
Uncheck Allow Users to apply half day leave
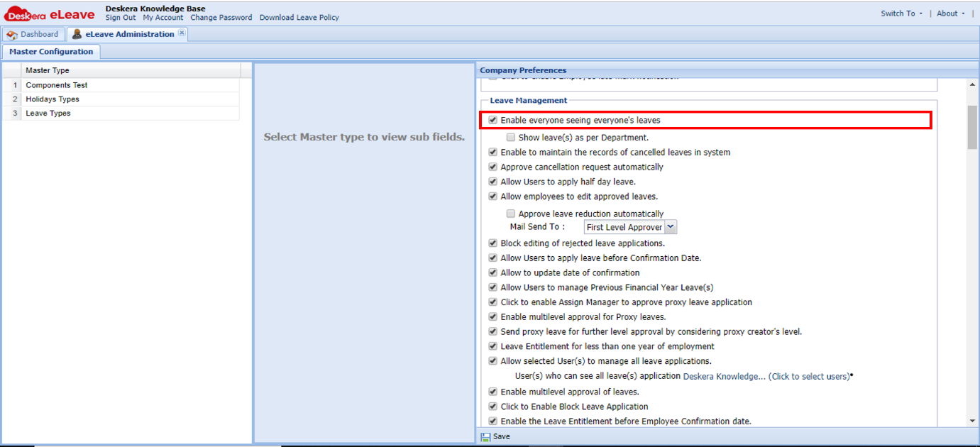tap(492, 182)
